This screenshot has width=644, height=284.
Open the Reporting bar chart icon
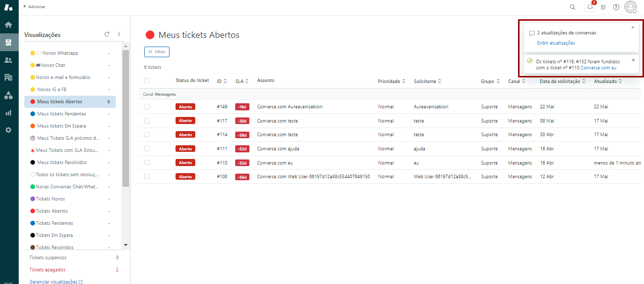click(x=8, y=112)
